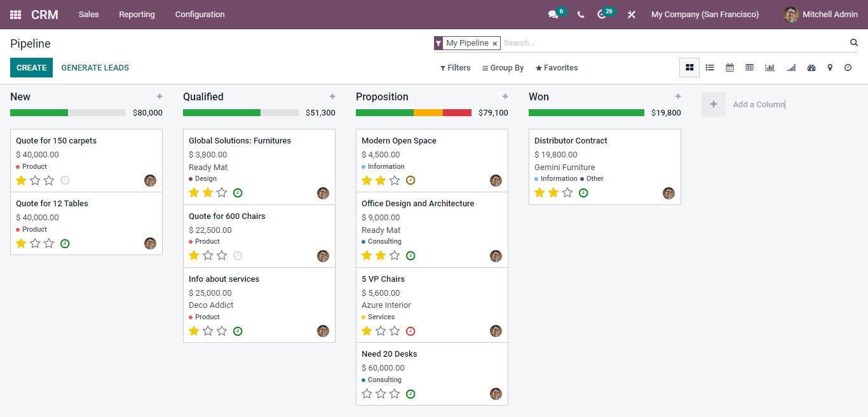Open activity clock on Modern Open Space
The width and height of the screenshot is (868, 417).
[410, 180]
